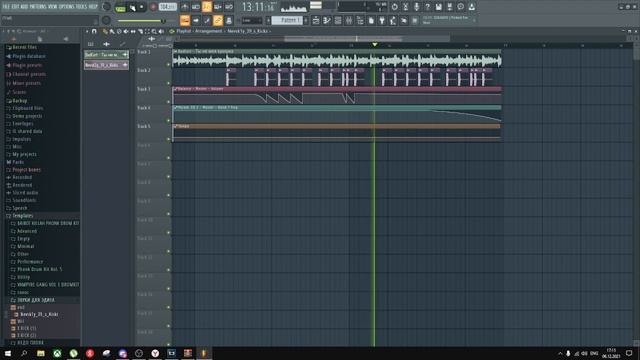Collapse the Templates browser folder
This screenshot has height=360, width=640.
[x=22, y=216]
